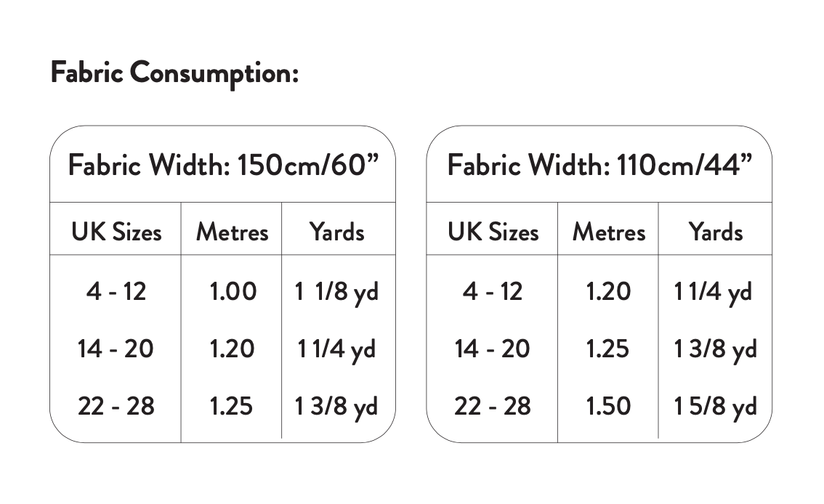Click the Fabric Consumption heading

pos(174,74)
